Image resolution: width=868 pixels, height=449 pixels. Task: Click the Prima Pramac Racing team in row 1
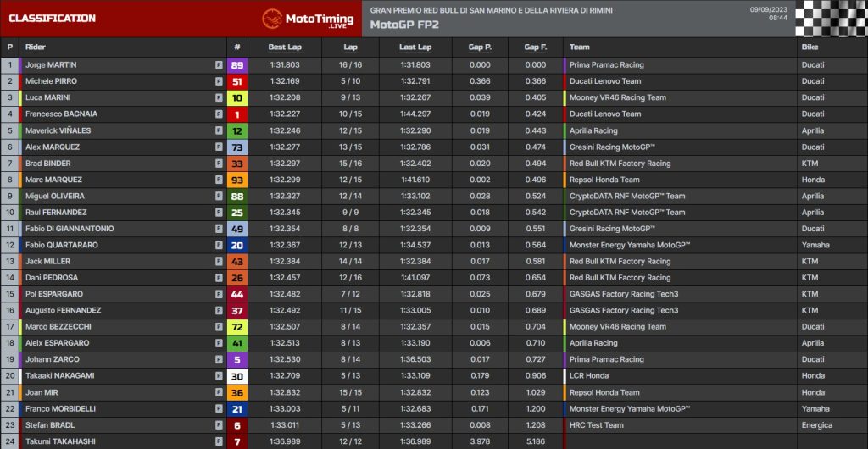coord(606,65)
